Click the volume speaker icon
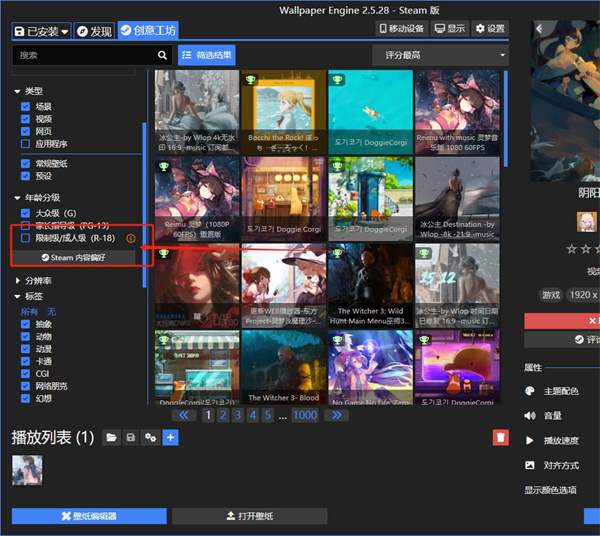The height and width of the screenshot is (536, 600). tap(530, 415)
